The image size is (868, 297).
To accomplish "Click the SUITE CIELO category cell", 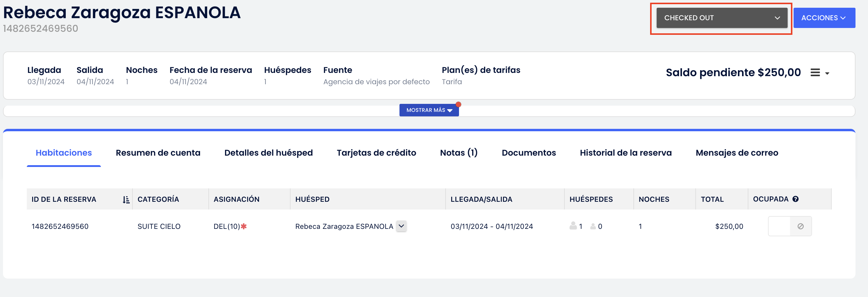I will coord(159,226).
